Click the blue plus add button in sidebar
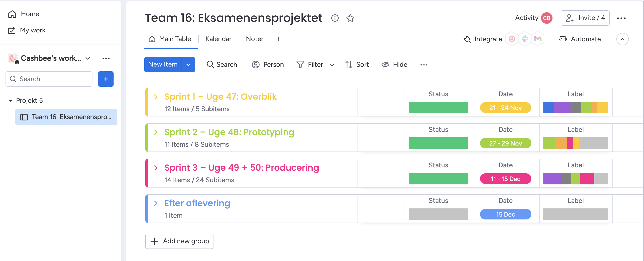Screen dimensions: 644x261 click(x=106, y=79)
